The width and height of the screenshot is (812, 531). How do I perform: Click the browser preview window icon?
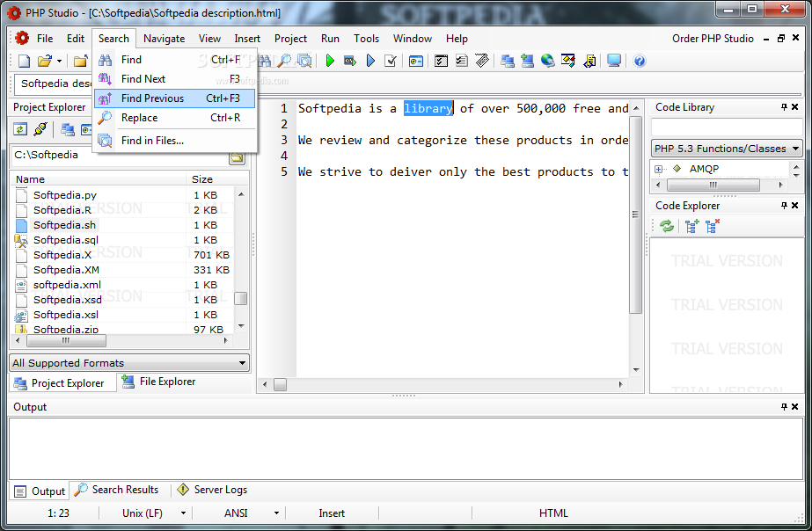[x=416, y=61]
